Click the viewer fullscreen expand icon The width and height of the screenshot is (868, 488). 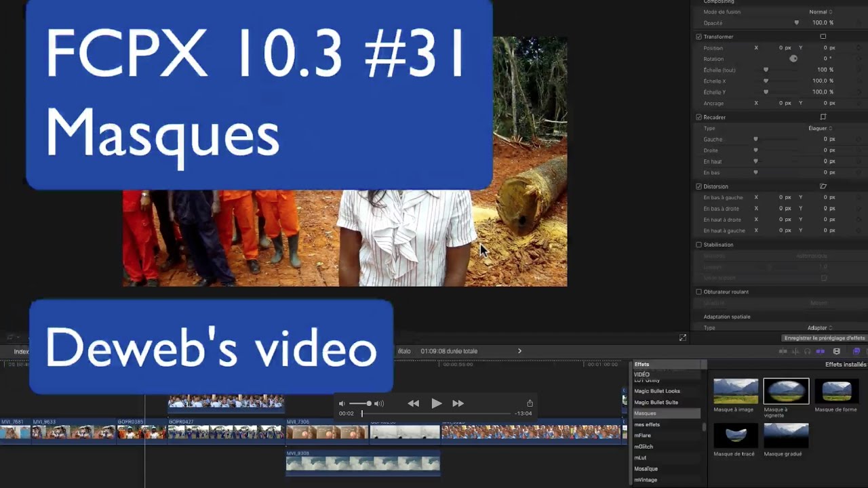[683, 338]
